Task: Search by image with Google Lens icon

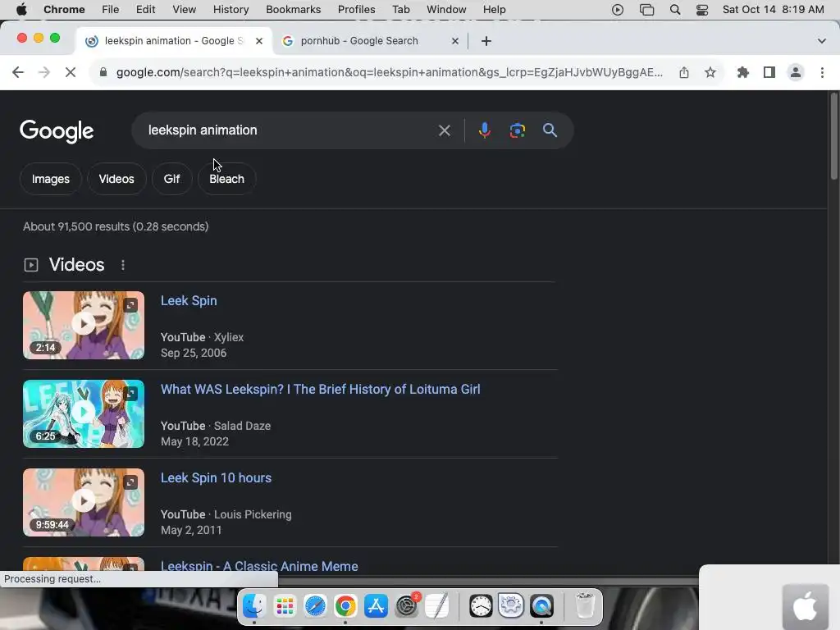Action: click(x=517, y=130)
